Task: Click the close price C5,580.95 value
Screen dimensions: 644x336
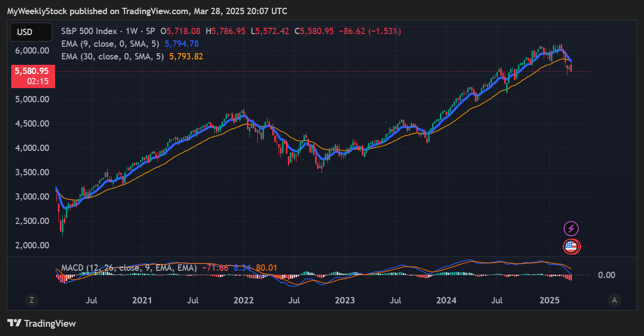Action: click(314, 31)
